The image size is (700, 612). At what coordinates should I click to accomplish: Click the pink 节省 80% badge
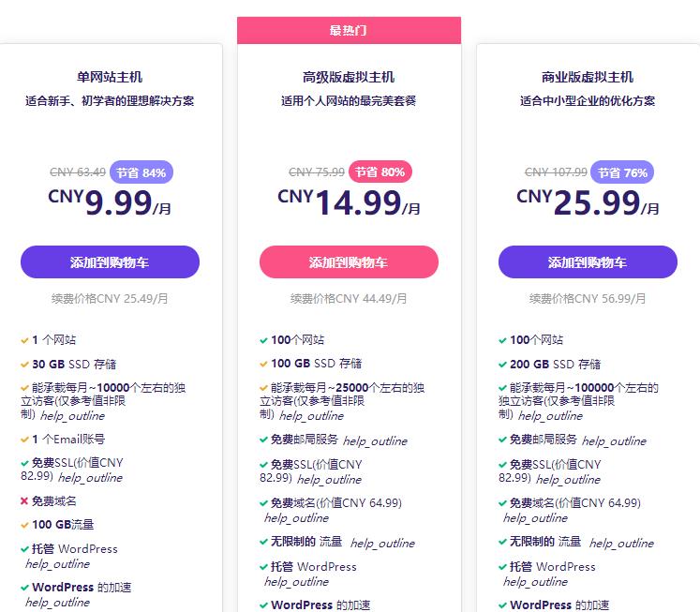click(380, 172)
